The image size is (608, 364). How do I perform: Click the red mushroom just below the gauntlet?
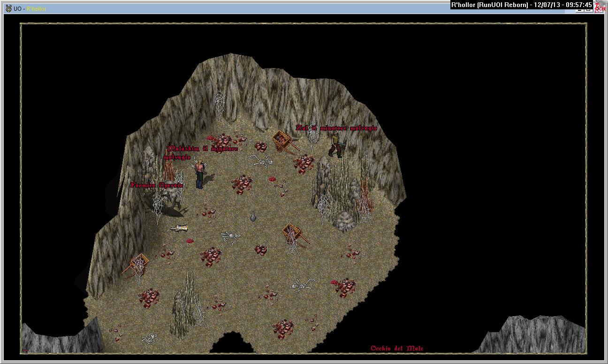(x=190, y=241)
